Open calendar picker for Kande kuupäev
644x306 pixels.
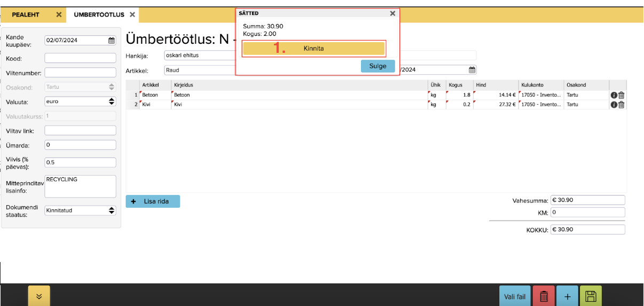click(112, 40)
